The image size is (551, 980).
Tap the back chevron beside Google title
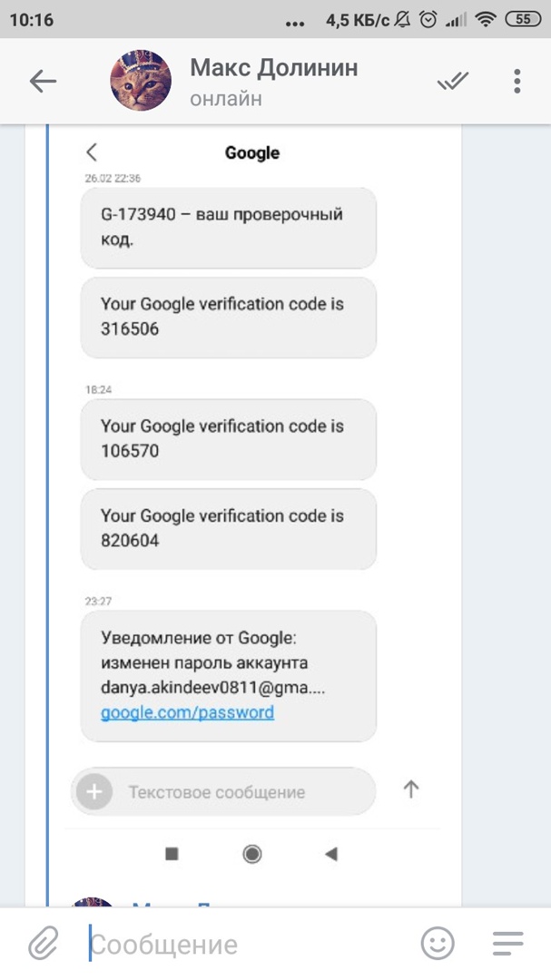click(x=91, y=152)
